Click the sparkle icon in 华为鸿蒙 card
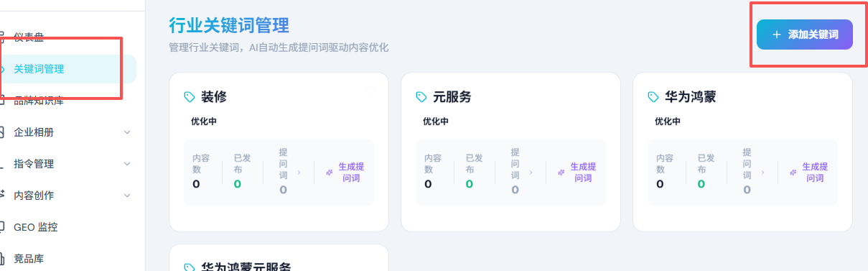The height and width of the screenshot is (271, 868). coord(793,173)
